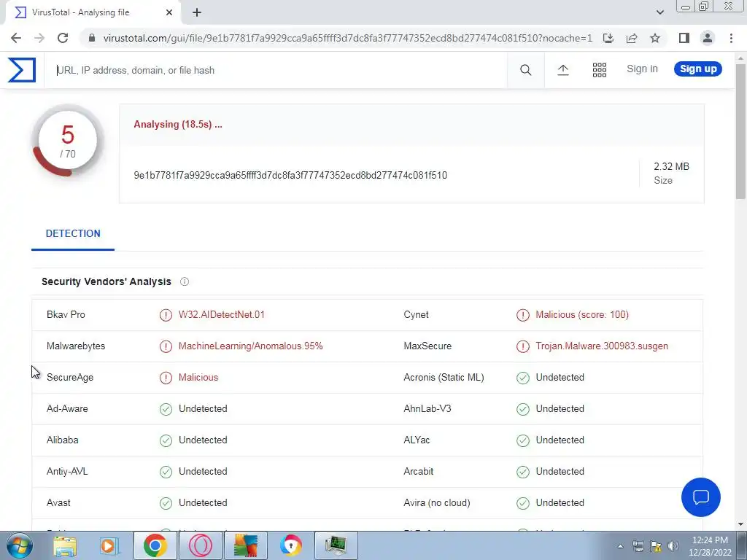
Task: Open the apps grid icon
Action: [600, 70]
